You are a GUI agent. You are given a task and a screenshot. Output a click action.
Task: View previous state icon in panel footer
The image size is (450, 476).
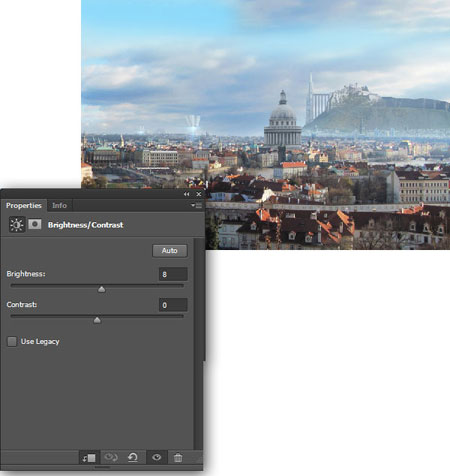(111, 457)
